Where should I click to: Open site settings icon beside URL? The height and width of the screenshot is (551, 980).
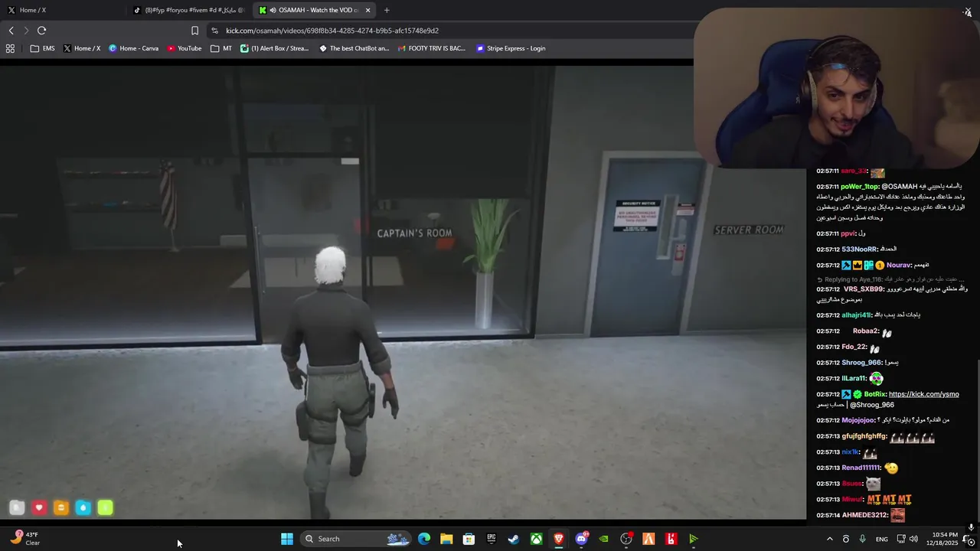[x=214, y=31]
